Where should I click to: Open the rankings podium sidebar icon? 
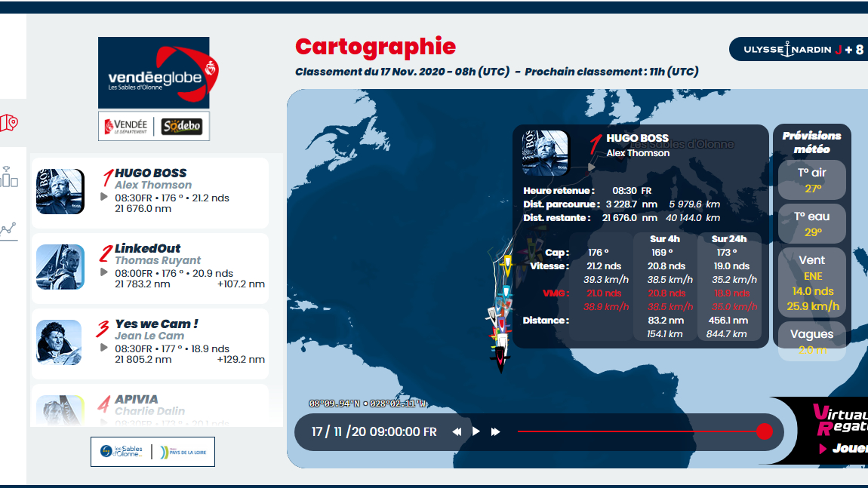[x=9, y=176]
